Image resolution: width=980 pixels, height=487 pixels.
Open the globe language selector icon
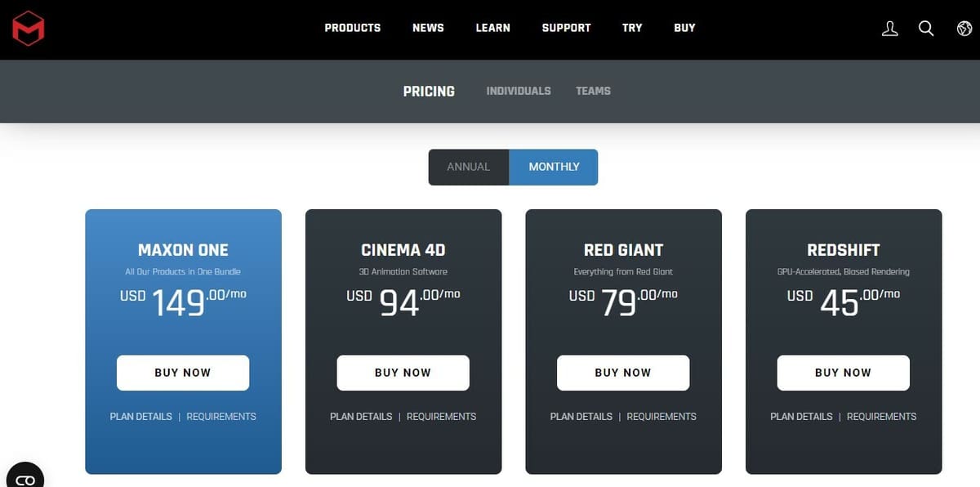(964, 29)
